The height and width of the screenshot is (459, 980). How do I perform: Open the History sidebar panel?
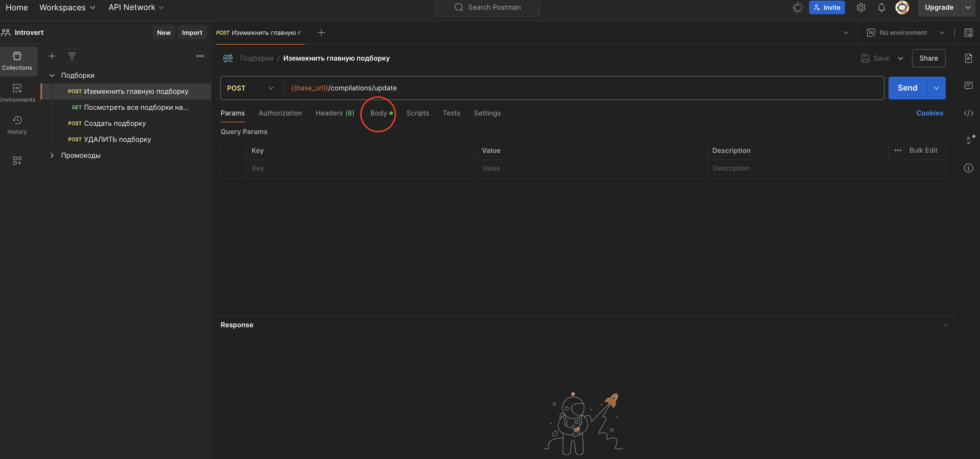(17, 125)
